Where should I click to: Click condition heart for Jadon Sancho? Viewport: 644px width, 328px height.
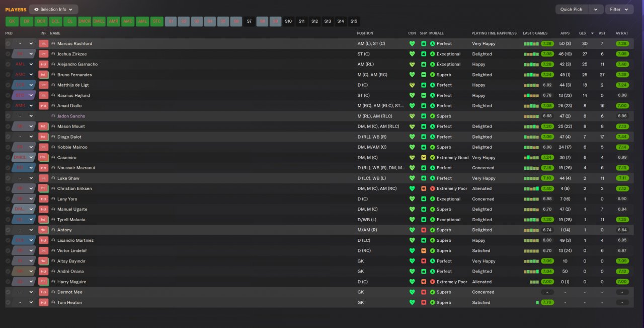click(x=412, y=116)
